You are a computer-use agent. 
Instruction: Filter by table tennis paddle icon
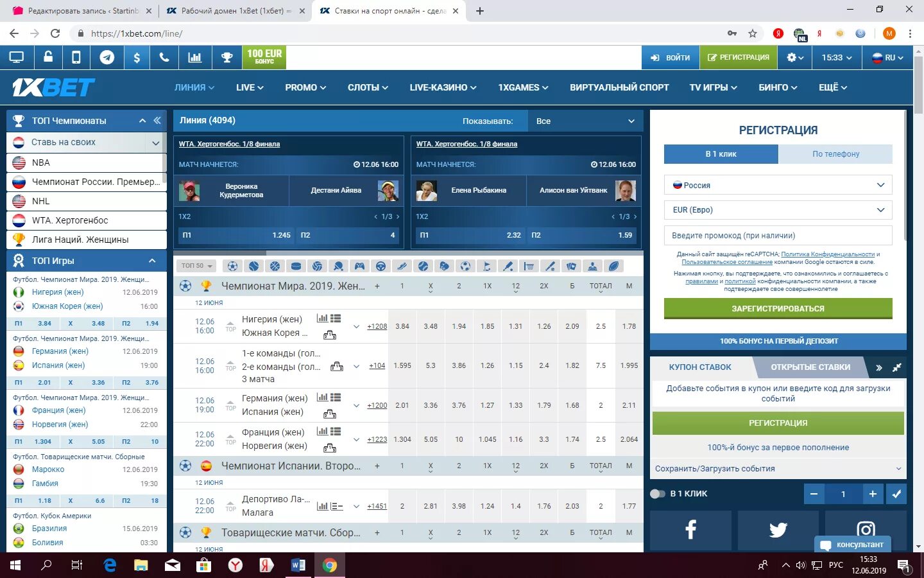pyautogui.click(x=338, y=266)
